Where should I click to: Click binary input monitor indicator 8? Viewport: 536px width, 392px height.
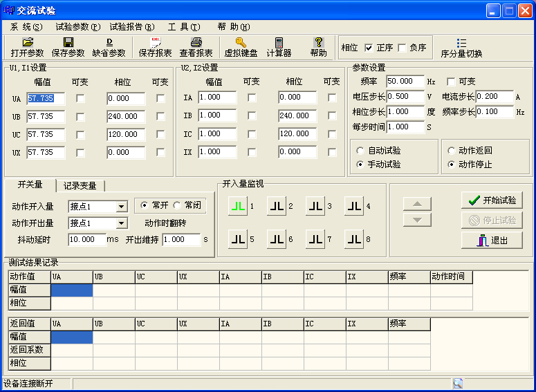tap(354, 239)
